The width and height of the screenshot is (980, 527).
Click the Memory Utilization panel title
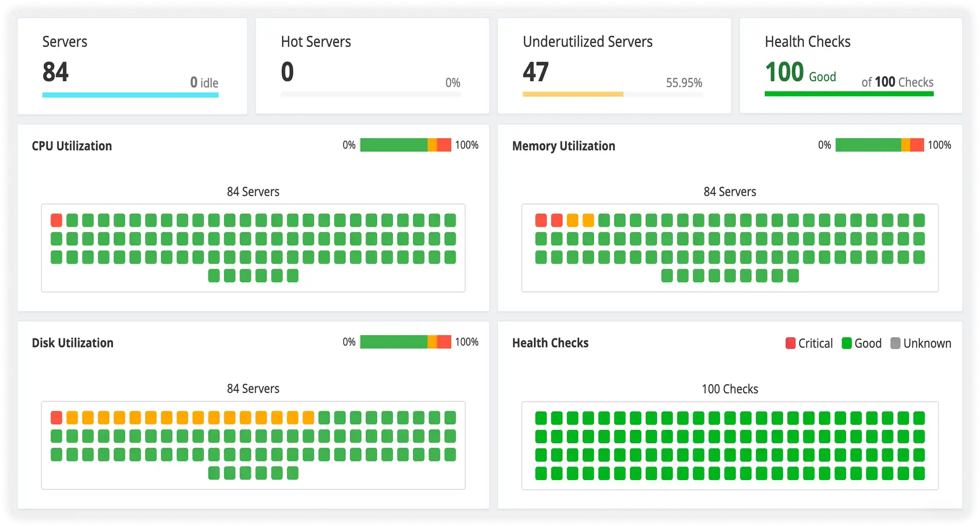pos(564,146)
